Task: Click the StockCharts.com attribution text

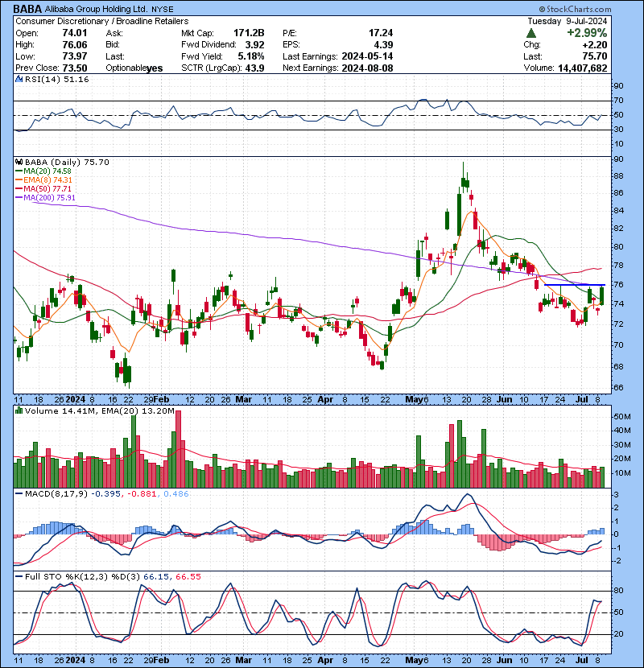Action: 575,9
